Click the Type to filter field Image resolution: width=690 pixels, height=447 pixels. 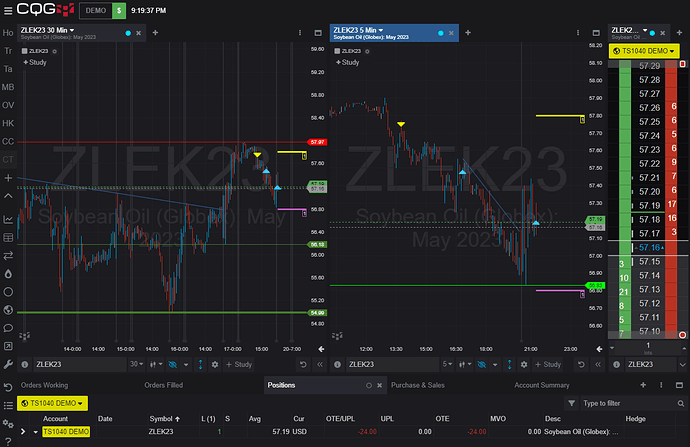629,403
